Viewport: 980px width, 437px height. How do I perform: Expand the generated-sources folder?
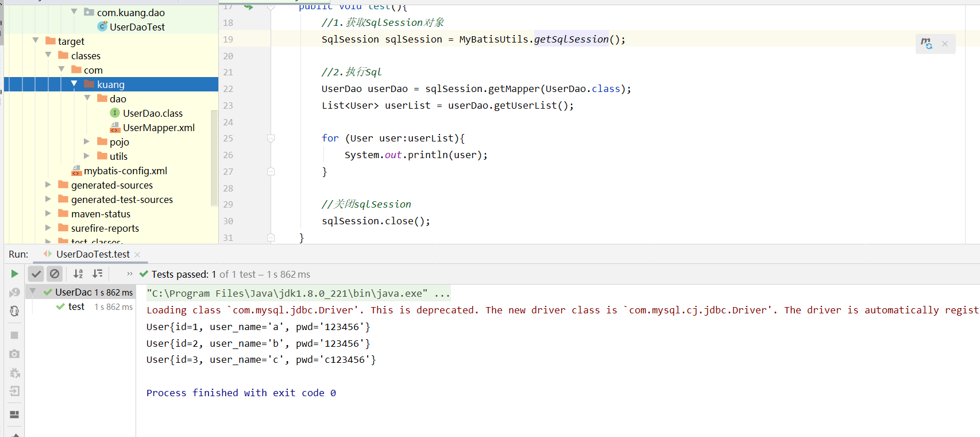[x=48, y=184]
